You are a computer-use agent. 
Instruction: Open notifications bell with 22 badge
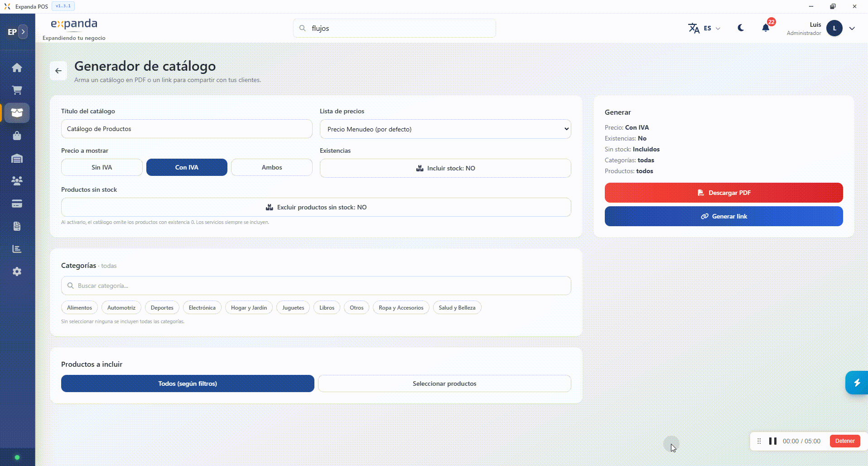click(x=766, y=28)
